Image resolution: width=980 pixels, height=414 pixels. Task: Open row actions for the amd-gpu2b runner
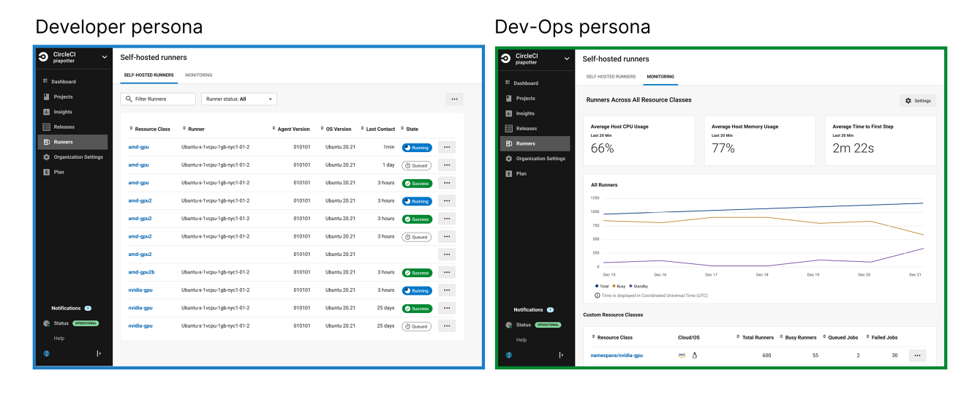447,272
